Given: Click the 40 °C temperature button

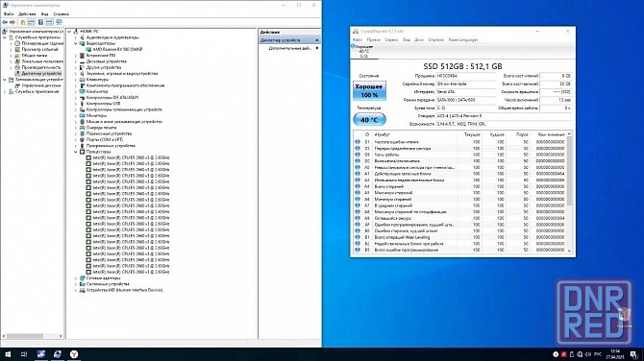Looking at the screenshot, I should (x=369, y=120).
